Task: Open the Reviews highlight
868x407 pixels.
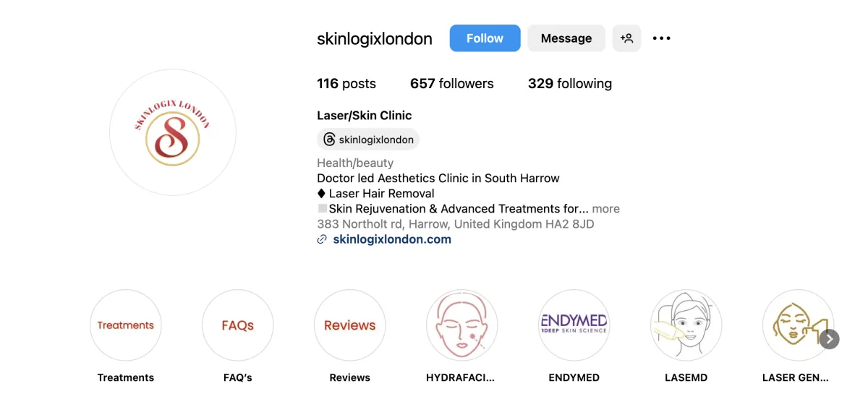Action: (x=350, y=325)
